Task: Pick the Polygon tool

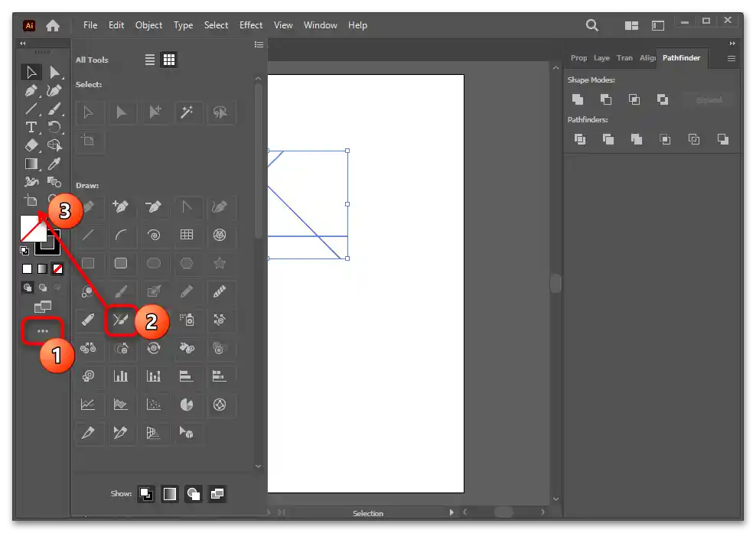Action: pyautogui.click(x=187, y=263)
